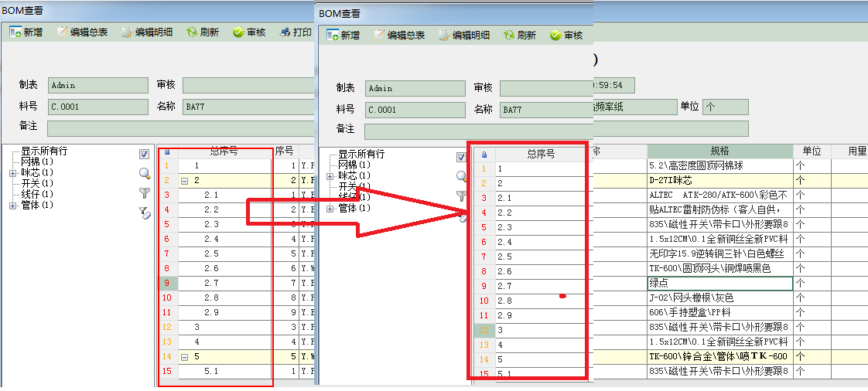This screenshot has width=868, height=391.
Task: Collapse row 5 in left 总序号 grid
Action: 184,357
